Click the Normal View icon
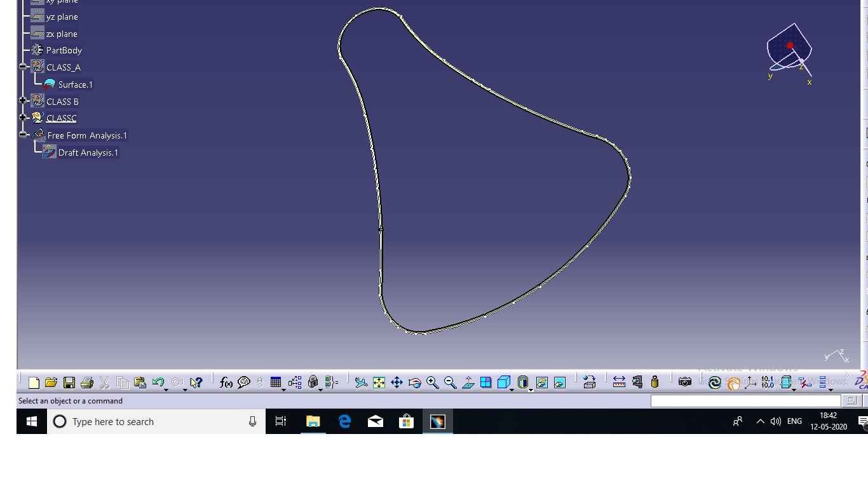This screenshot has height=488, width=868. click(468, 383)
